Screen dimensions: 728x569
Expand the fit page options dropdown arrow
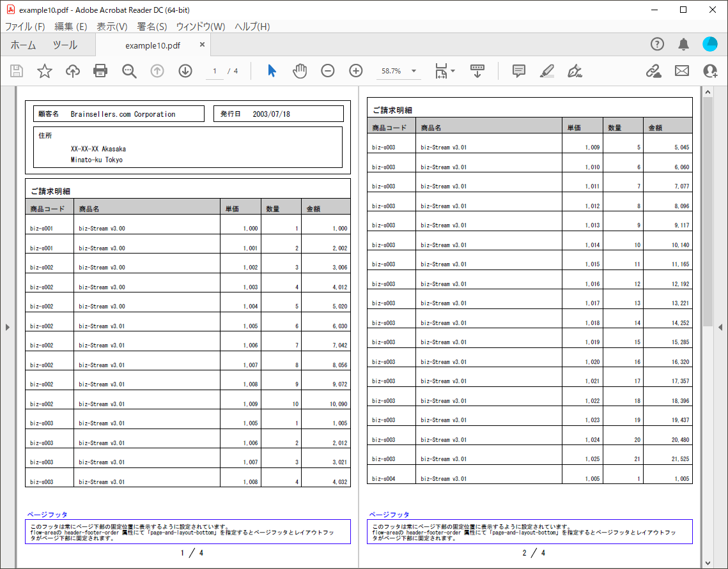[453, 71]
